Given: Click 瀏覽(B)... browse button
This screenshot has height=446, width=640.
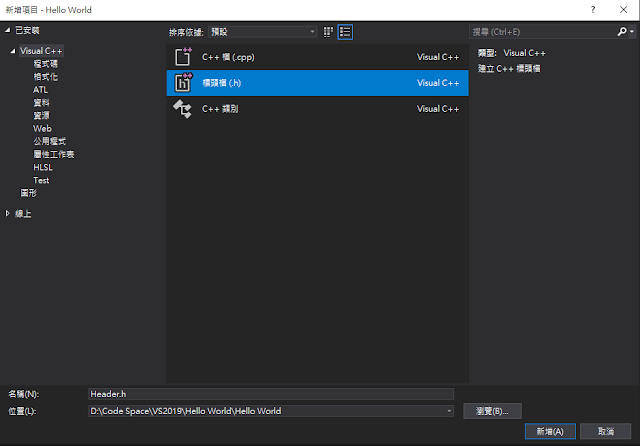Looking at the screenshot, I should pyautogui.click(x=492, y=411).
